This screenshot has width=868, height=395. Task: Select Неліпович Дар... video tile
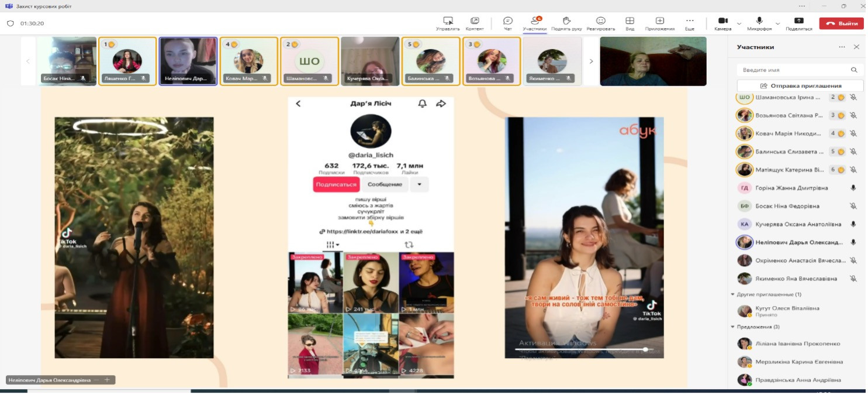tap(188, 61)
